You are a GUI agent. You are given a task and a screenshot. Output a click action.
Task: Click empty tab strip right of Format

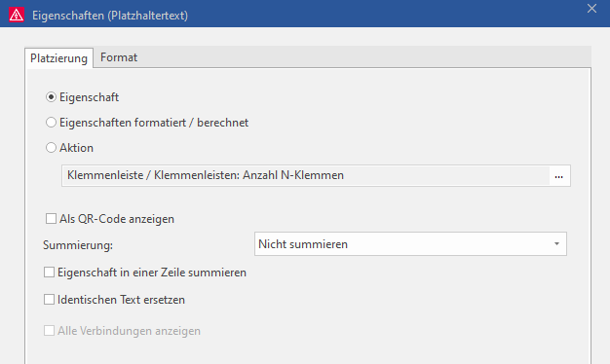pos(366,57)
